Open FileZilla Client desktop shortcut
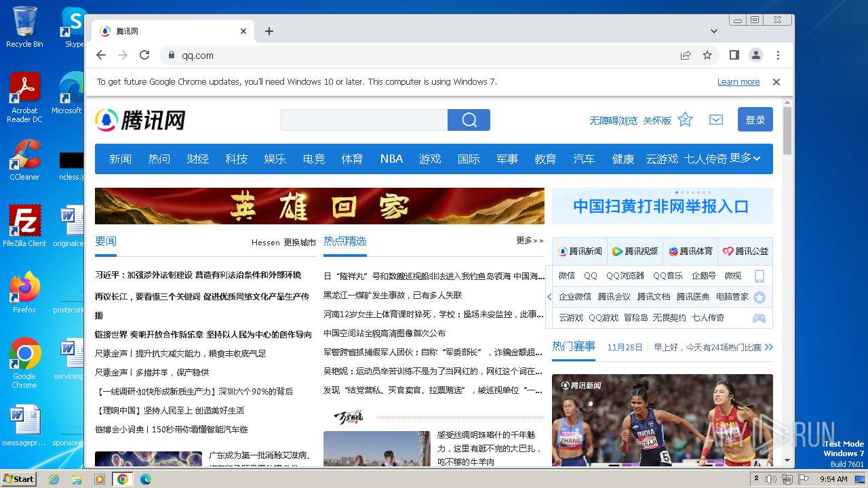Viewport: 868px width, 488px height. click(24, 226)
